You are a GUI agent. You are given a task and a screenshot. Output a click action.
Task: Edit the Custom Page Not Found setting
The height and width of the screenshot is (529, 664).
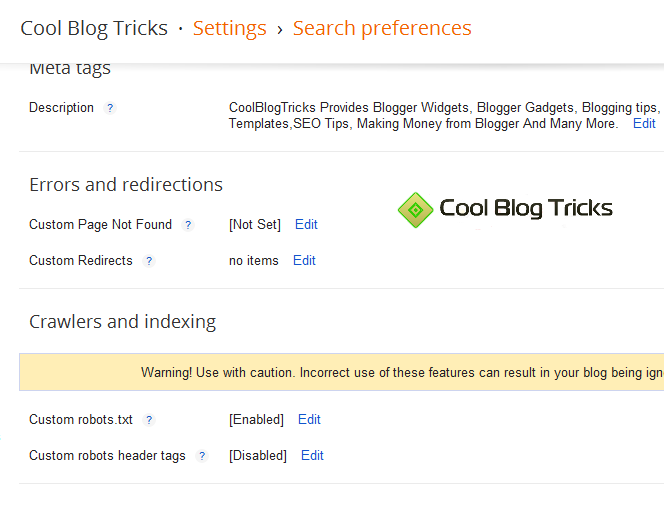click(x=306, y=225)
